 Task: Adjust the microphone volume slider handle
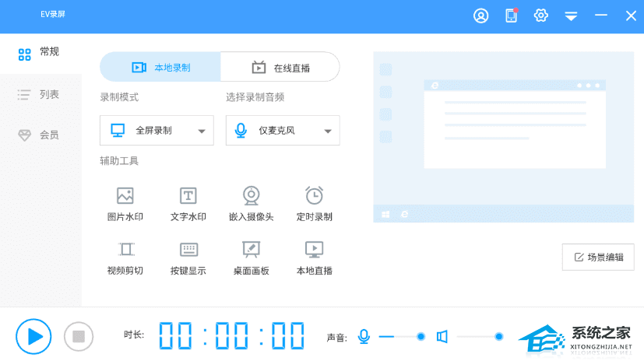point(421,337)
